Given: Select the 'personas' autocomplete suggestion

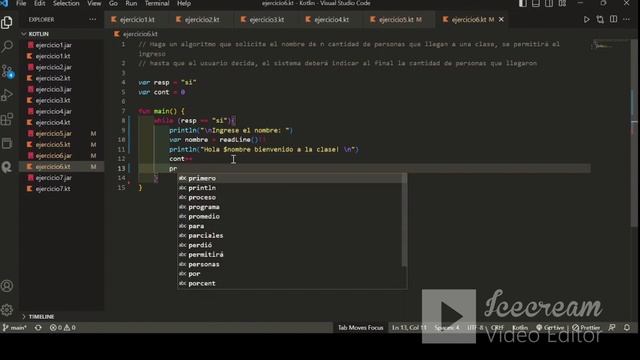Looking at the screenshot, I should tap(290, 264).
